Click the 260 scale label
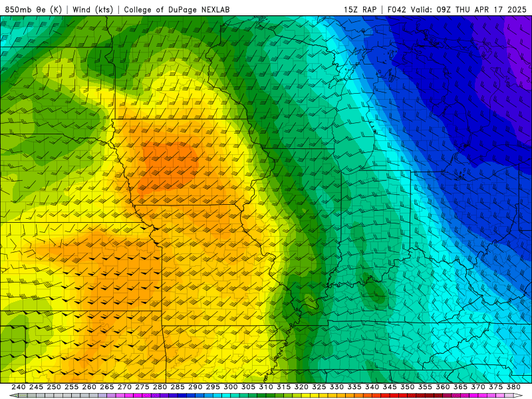Screen dimensions: 532x399 pyautogui.click(x=89, y=387)
